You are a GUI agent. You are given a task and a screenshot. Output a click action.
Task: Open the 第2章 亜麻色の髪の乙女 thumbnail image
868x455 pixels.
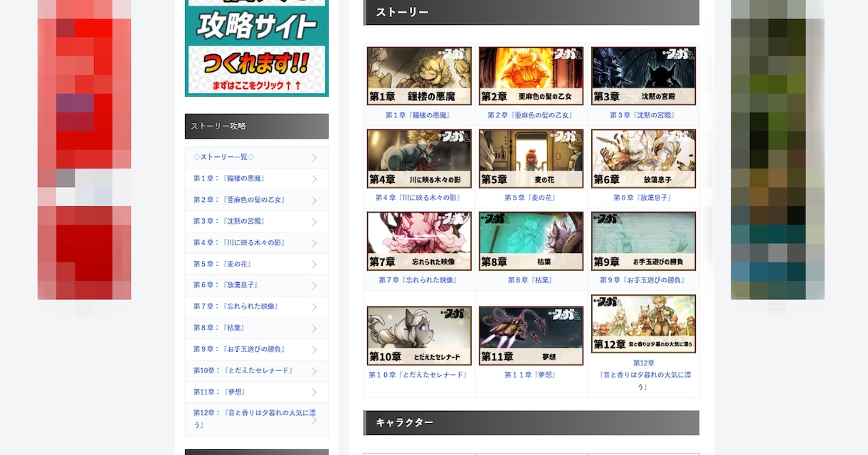(x=531, y=76)
